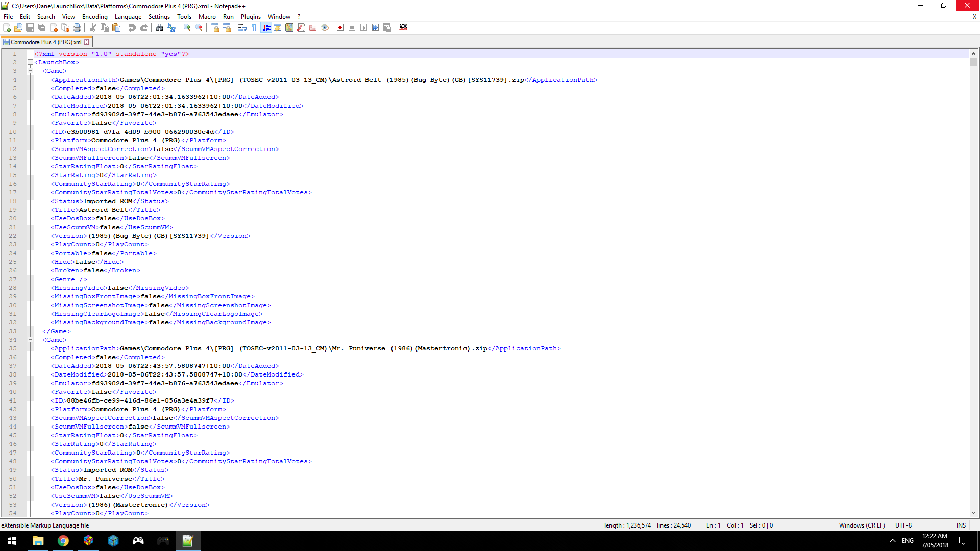The height and width of the screenshot is (551, 980).
Task: Click Windows (CR LF) in the status bar
Action: pos(862,525)
